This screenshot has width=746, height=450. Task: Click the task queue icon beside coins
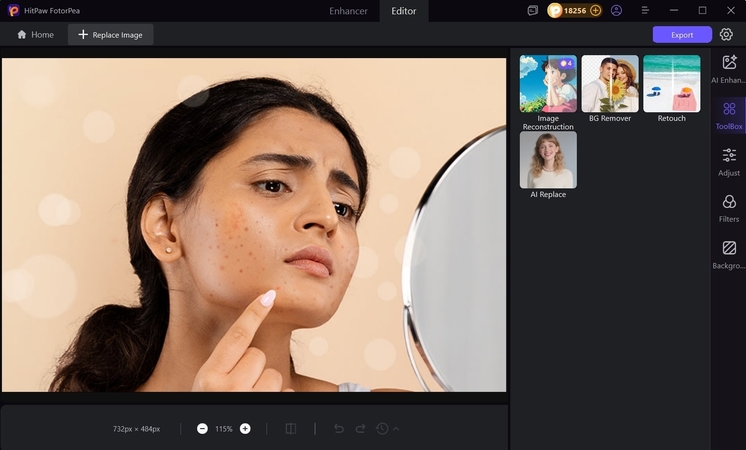click(533, 10)
